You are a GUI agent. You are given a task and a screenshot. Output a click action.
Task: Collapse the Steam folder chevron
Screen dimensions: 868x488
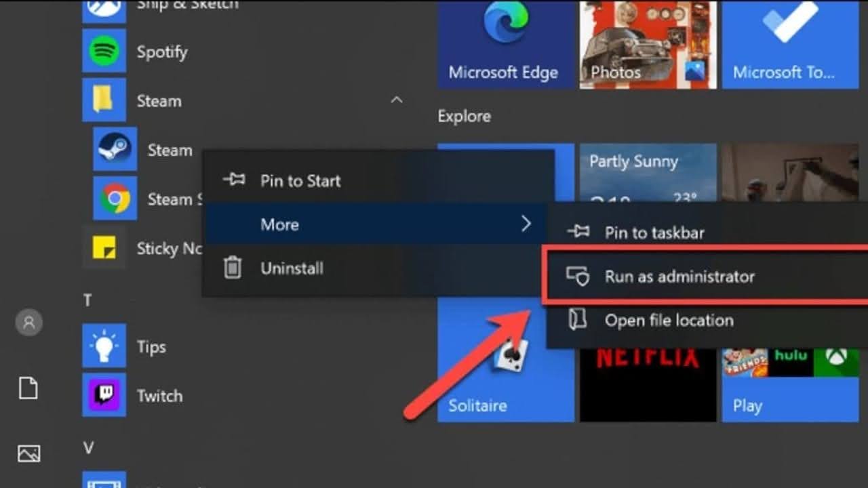pyautogui.click(x=397, y=100)
